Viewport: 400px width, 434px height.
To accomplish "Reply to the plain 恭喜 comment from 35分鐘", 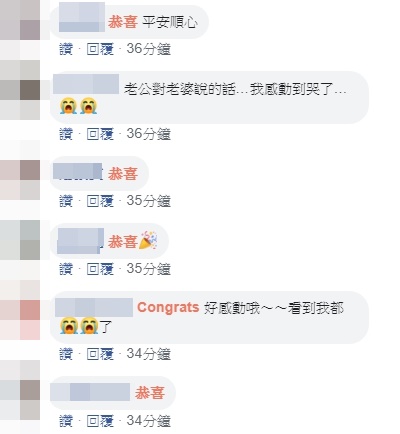I will 100,201.
